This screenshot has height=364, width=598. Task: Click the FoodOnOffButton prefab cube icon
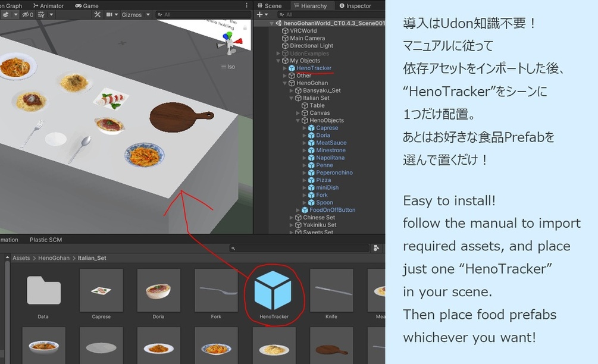pos(305,210)
